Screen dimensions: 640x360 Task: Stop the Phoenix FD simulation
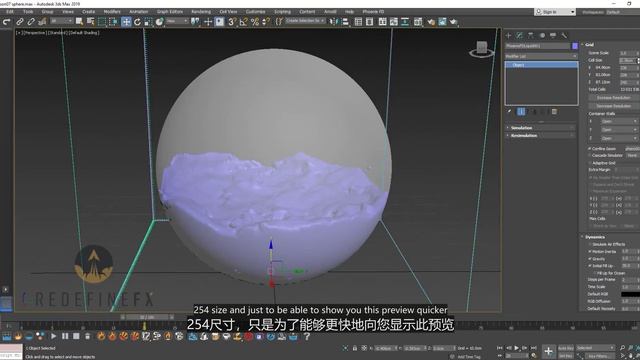[x=76, y=336]
